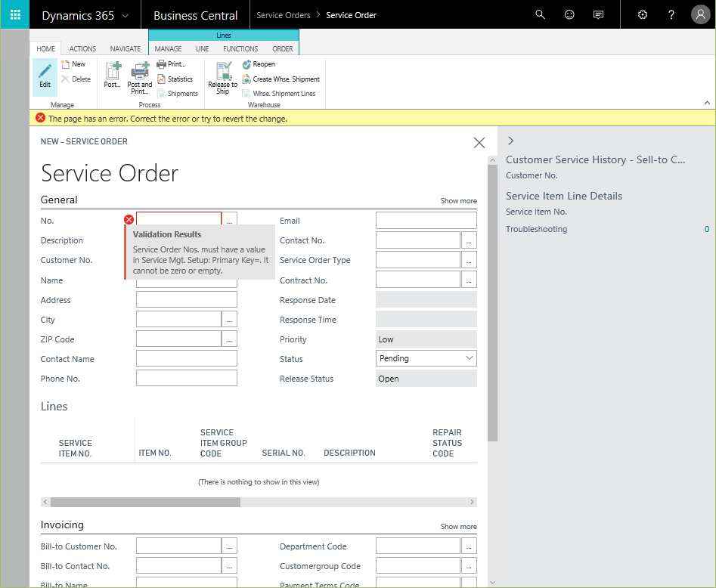Switch to the NAVIGATE tab
The height and width of the screenshot is (588, 716).
(x=125, y=48)
